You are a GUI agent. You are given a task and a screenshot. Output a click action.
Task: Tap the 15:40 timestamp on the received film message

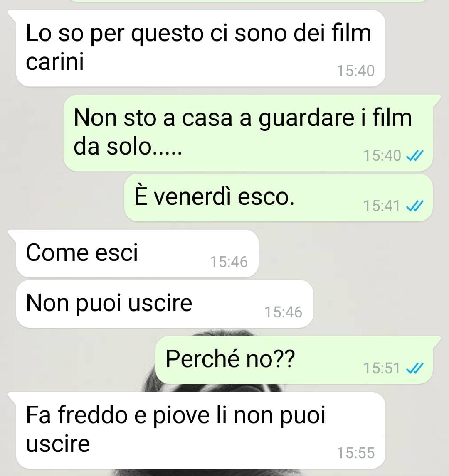pyautogui.click(x=355, y=71)
